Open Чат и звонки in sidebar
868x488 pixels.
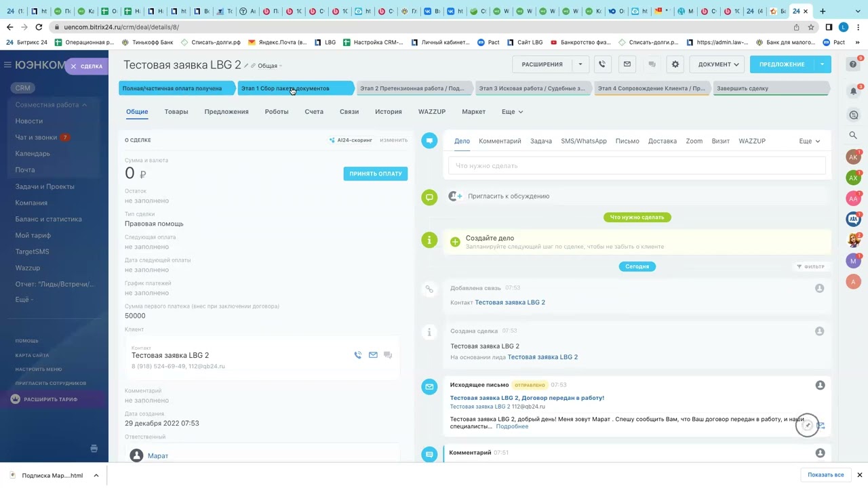[36, 138]
